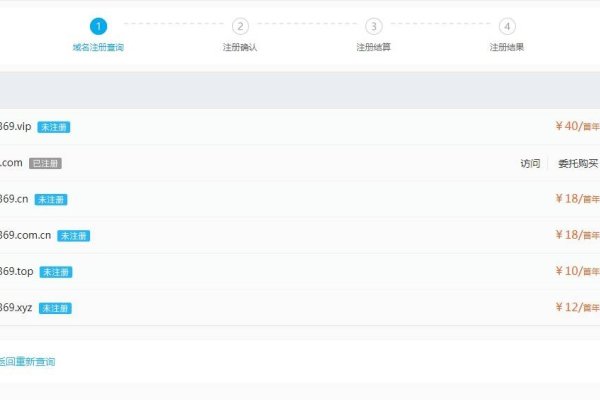The image size is (600, 400).
Task: Jump to the 注册结果 step label
Action: click(507, 47)
